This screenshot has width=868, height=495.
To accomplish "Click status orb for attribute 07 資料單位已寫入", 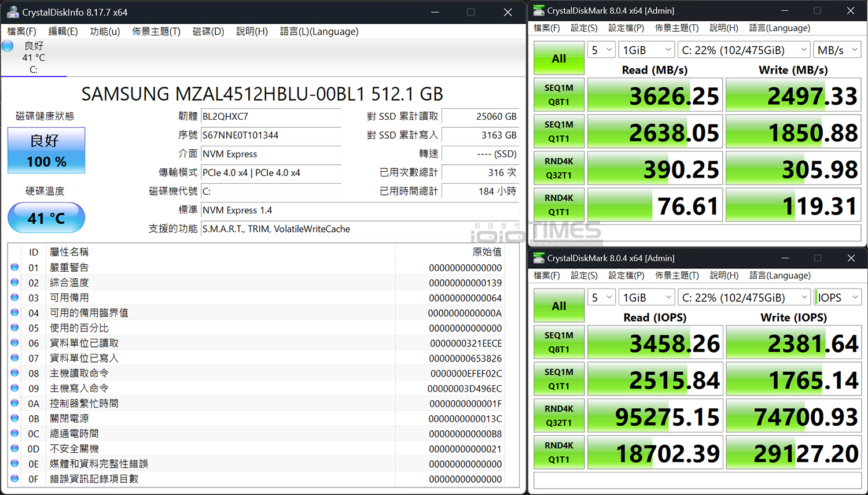I will 14,358.
